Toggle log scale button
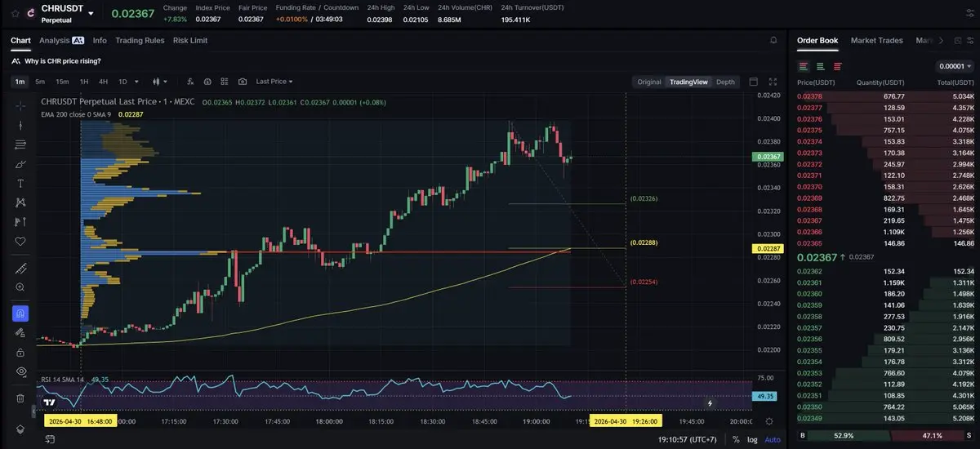Screen dimensions: 980x449 coord(752,439)
